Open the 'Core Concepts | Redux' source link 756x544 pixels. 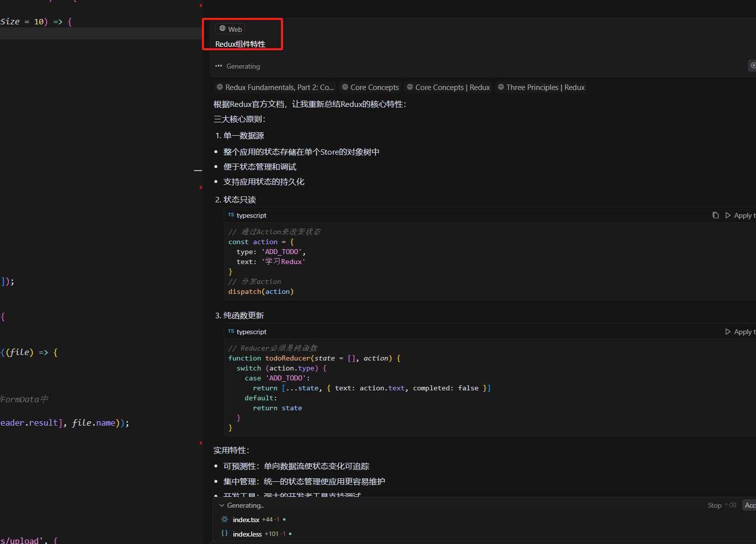click(x=448, y=88)
